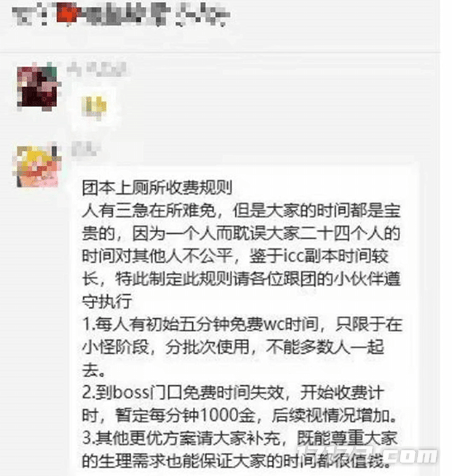
Task: Select the blurred sender name above the rules message
Action: [85, 149]
